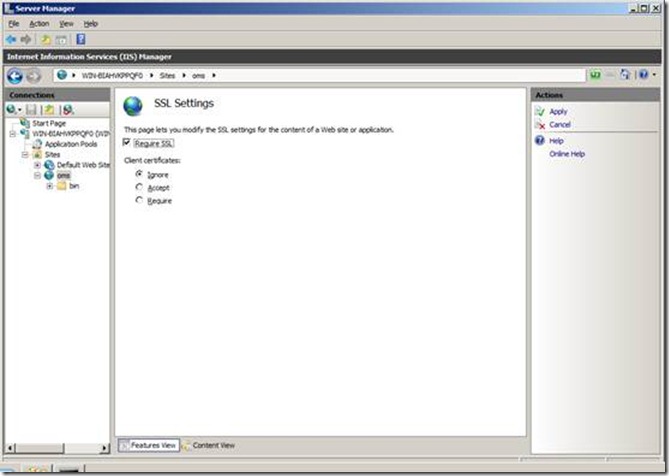The height and width of the screenshot is (476, 669).
Task: Click the globe icon in the address breadcrumb
Action: click(x=62, y=75)
